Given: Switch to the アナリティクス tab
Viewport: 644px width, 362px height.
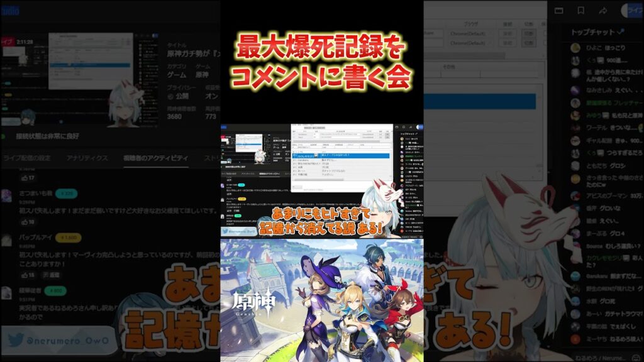Looking at the screenshot, I should click(x=88, y=158).
